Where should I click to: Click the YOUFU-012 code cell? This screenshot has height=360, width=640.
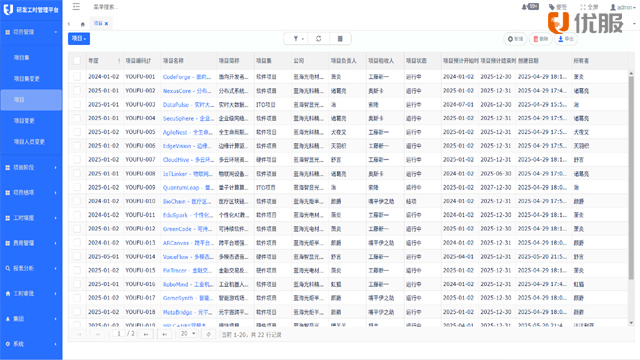tap(140, 229)
